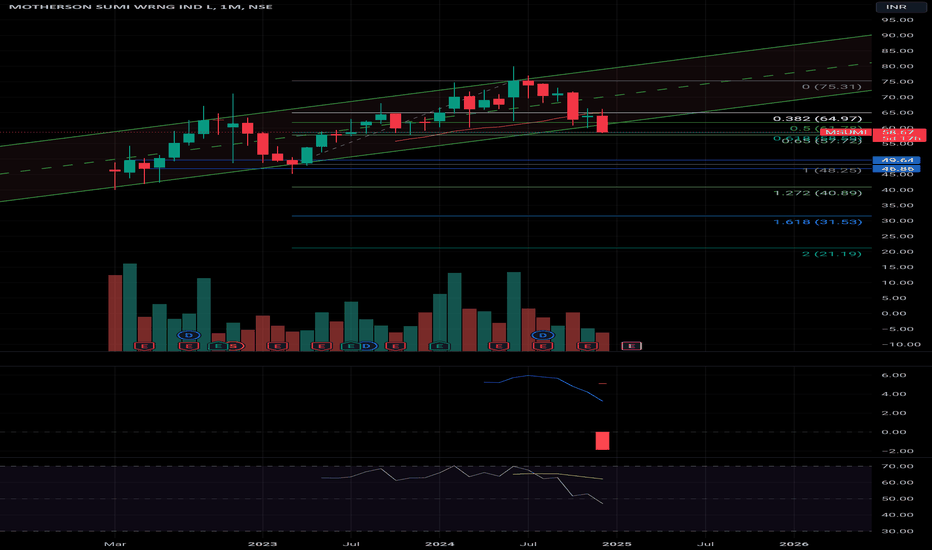The image size is (932, 550).
Task: Open the dividend 'D' marker beside the green 'E' in 2023
Action: (x=367, y=346)
